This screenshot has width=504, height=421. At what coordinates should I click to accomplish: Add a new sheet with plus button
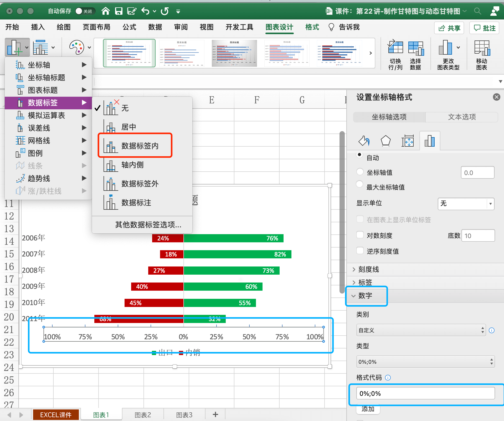(215, 414)
